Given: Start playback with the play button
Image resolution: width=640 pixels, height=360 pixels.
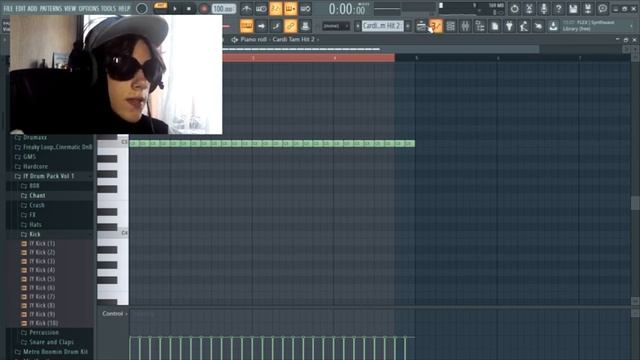Looking at the screenshot, I should click(175, 9).
